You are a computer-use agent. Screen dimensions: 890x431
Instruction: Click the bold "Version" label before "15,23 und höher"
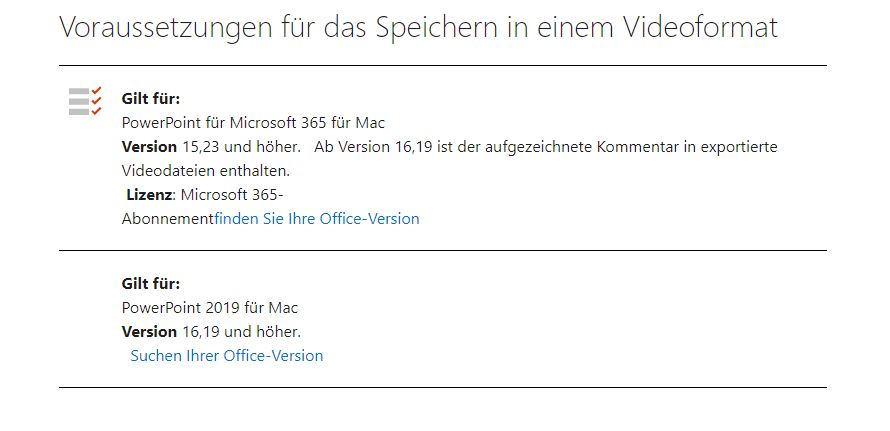pos(149,147)
